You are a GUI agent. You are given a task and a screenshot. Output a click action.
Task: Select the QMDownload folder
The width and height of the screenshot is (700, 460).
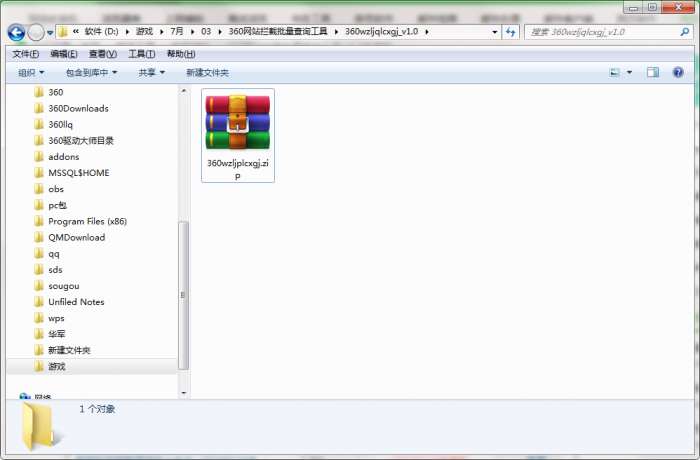[70, 237]
